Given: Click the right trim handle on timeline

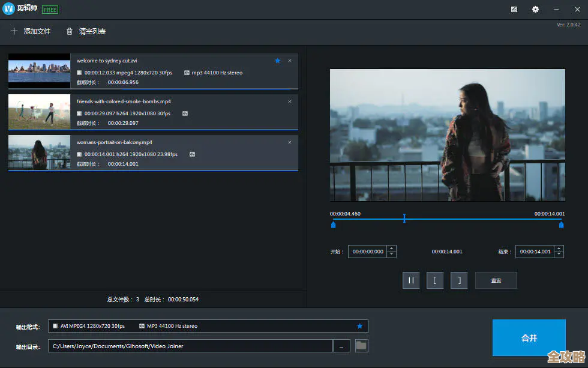Looking at the screenshot, I should tap(561, 225).
